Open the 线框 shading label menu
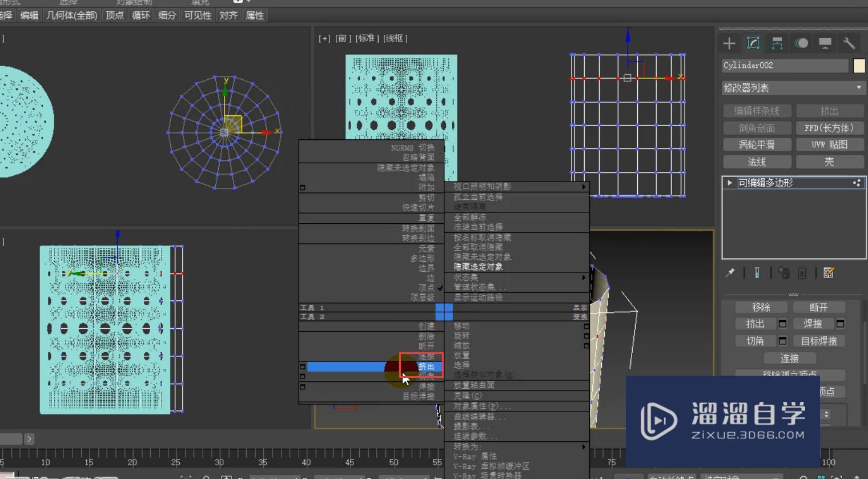Screen dimensions: 868x479 coord(395,38)
